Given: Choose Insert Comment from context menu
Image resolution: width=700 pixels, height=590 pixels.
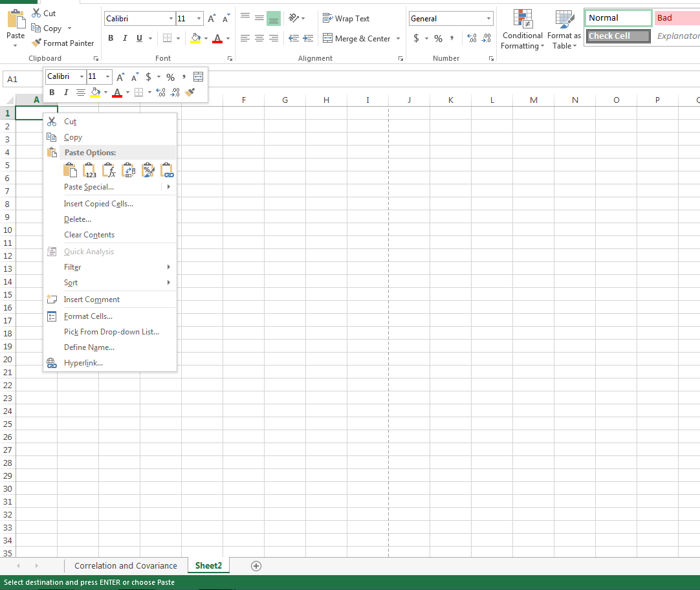Looking at the screenshot, I should [x=110, y=300].
